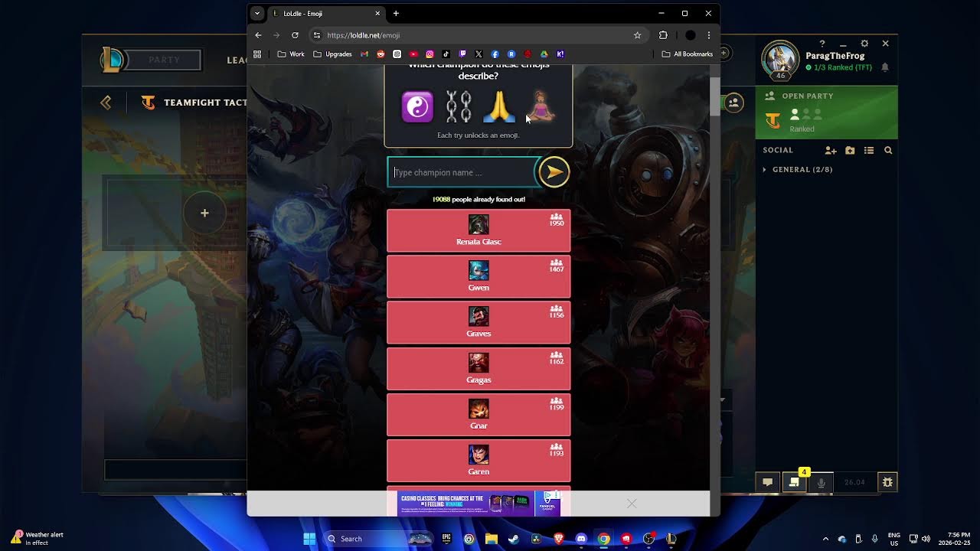Open the Google Drive bookmark
The image size is (980, 551).
(544, 54)
